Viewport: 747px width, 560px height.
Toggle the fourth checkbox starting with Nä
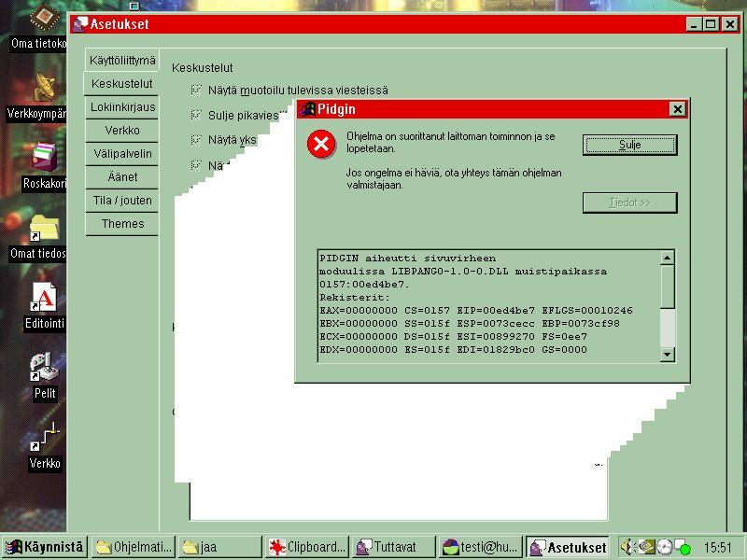(x=196, y=165)
